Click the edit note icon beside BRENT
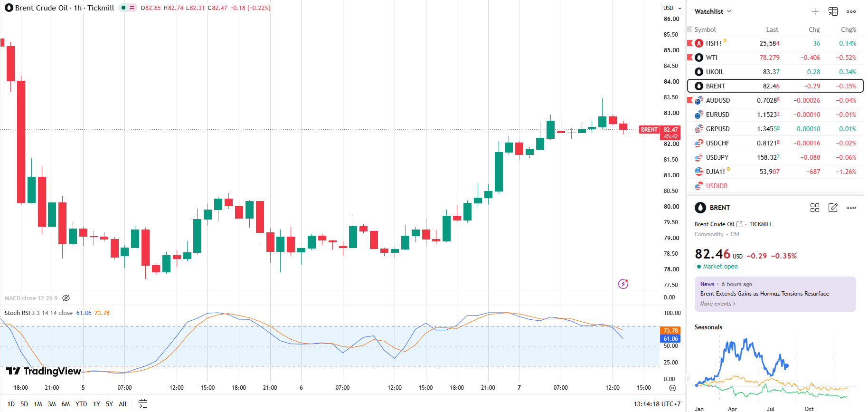 [833, 208]
